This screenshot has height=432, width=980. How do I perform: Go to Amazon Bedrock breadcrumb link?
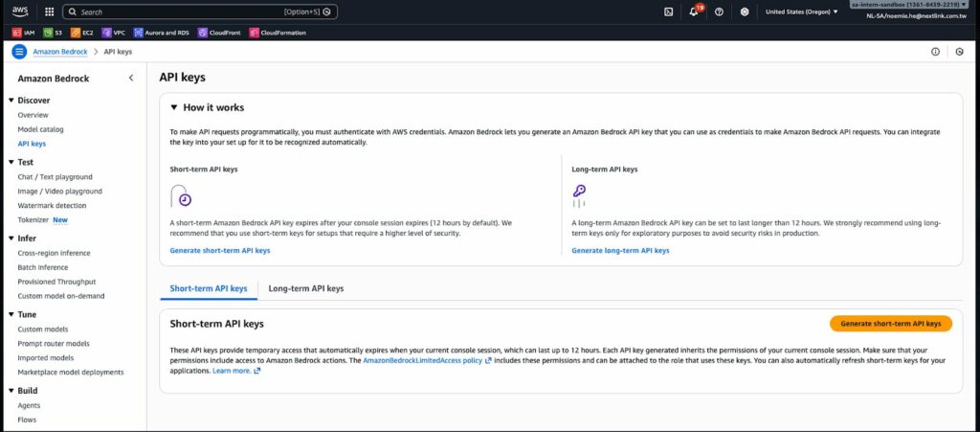[60, 52]
